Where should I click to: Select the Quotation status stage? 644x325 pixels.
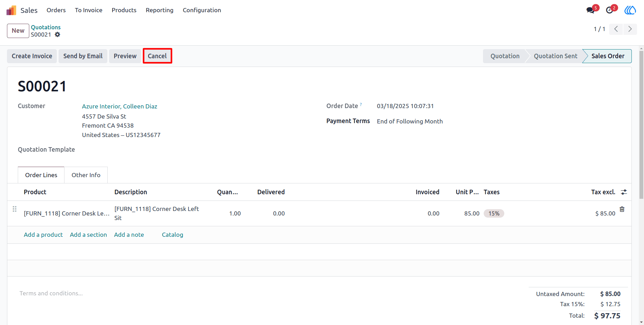[x=505, y=56]
